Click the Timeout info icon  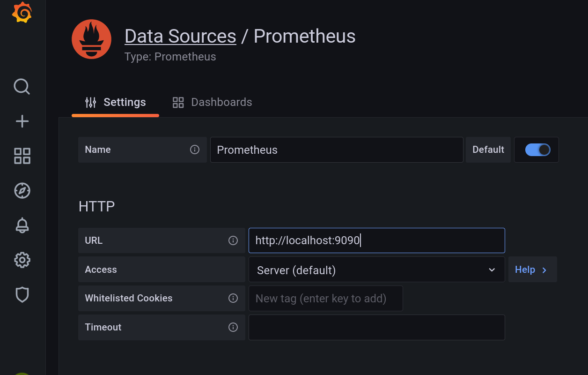point(233,327)
